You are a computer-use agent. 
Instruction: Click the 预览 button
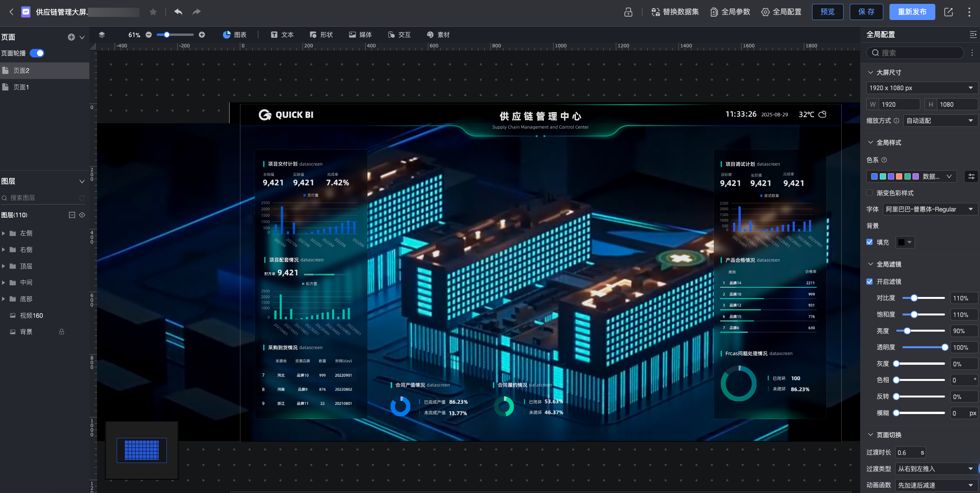827,12
